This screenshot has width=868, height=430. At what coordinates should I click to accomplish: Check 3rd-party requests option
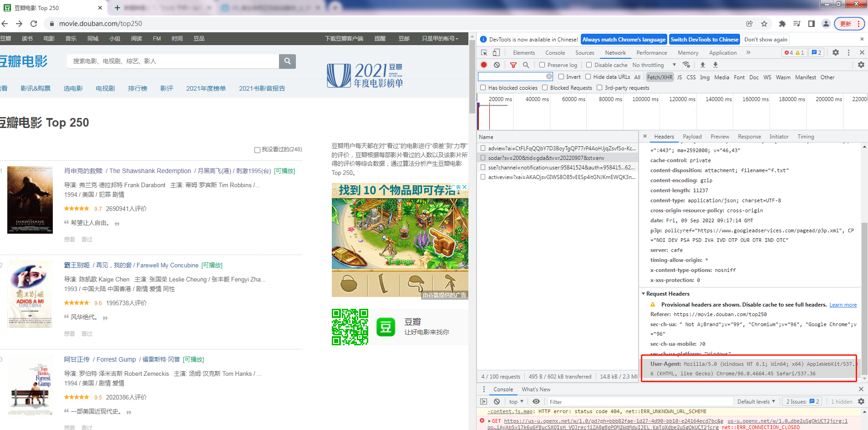point(599,88)
